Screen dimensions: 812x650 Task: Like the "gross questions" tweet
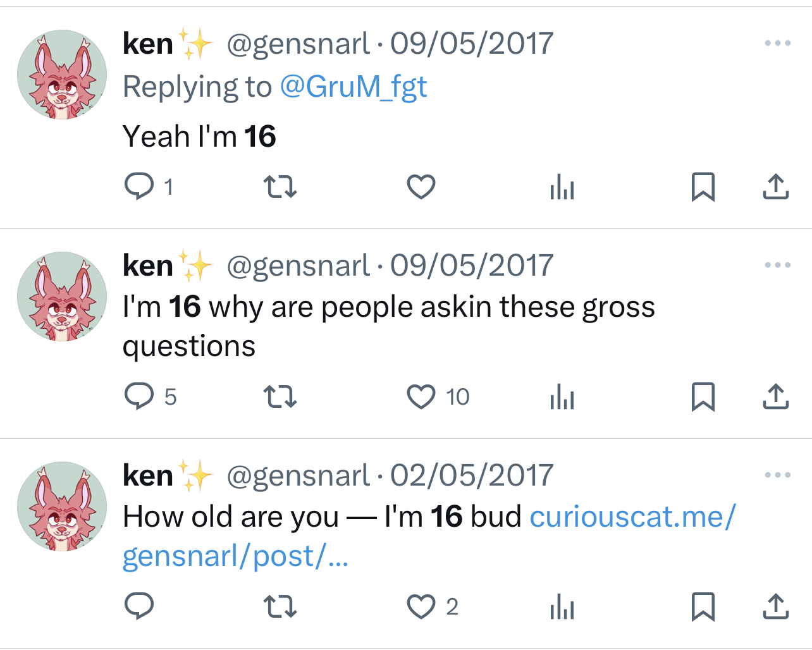(421, 396)
